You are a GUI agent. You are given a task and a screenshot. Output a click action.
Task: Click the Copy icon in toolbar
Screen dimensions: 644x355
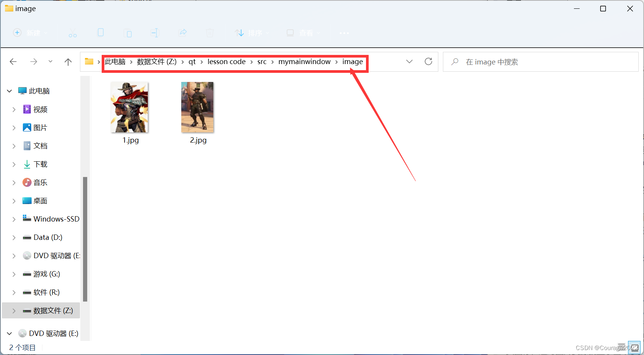click(x=101, y=32)
